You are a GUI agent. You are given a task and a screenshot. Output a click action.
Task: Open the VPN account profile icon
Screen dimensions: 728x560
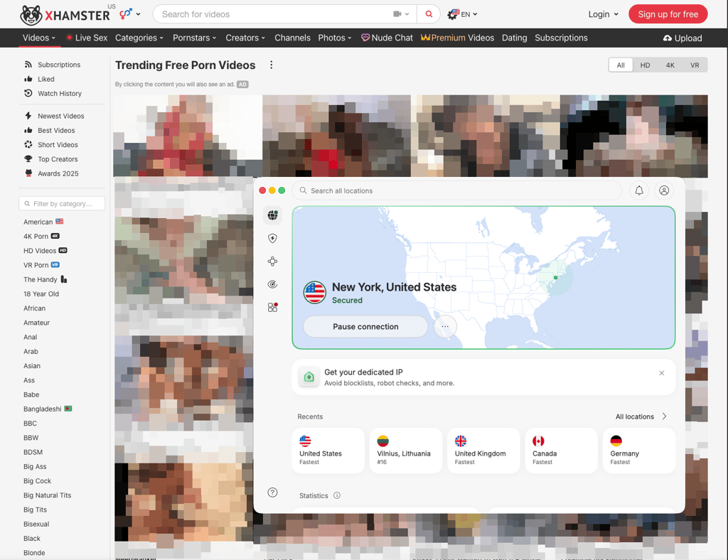click(x=664, y=190)
